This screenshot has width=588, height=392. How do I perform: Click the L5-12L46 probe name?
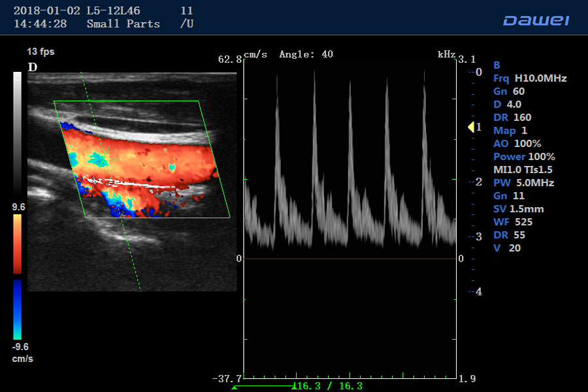(x=113, y=11)
